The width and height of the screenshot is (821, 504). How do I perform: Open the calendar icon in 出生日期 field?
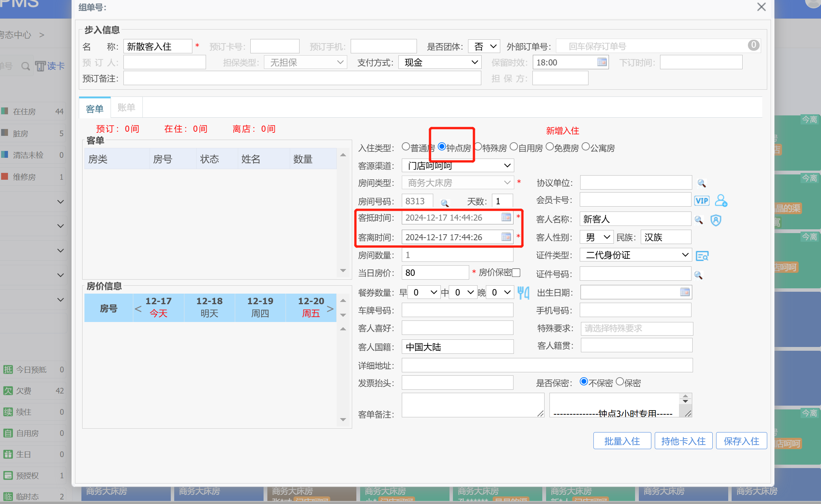click(x=685, y=292)
